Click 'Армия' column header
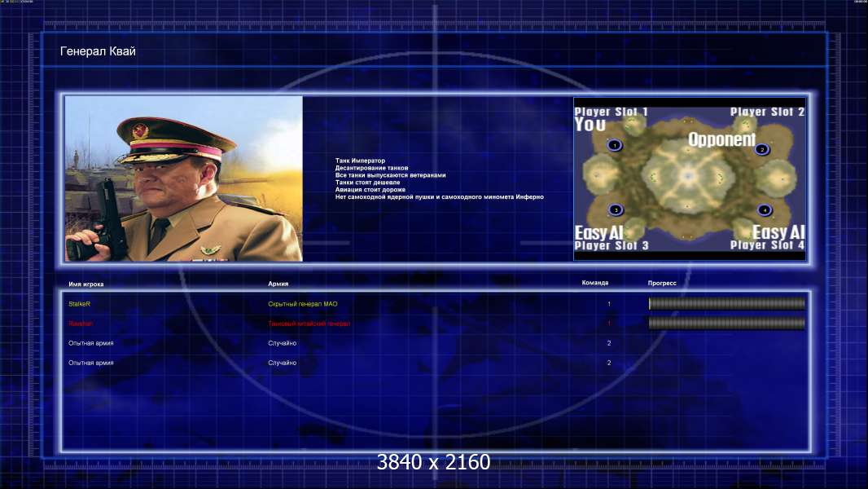This screenshot has width=868, height=489. (278, 284)
